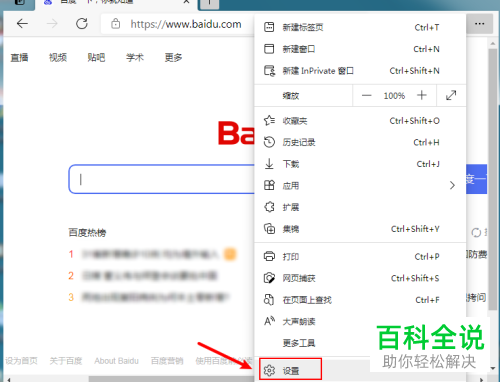Click the forward navigation arrow
The height and width of the screenshot is (382, 500).
pyautogui.click(x=52, y=24)
